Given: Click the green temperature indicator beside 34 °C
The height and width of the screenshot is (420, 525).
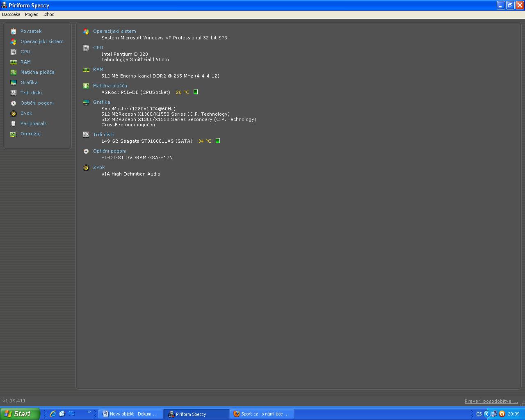Looking at the screenshot, I should click(x=218, y=141).
